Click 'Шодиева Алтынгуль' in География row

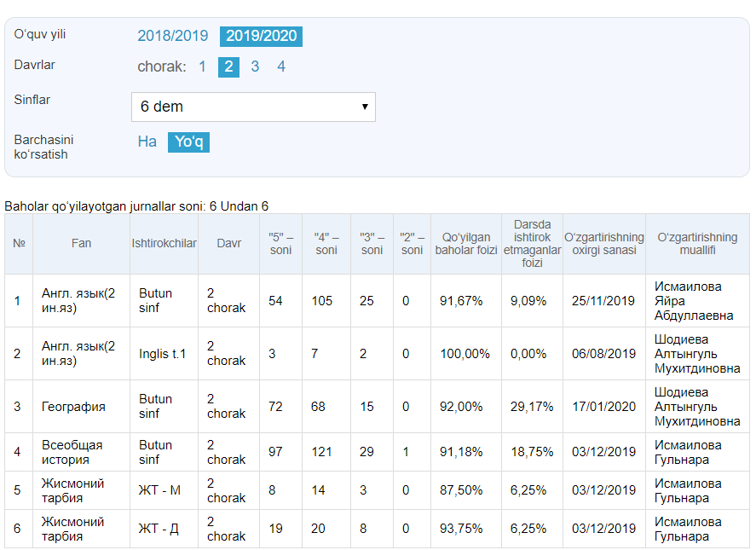[x=697, y=407]
